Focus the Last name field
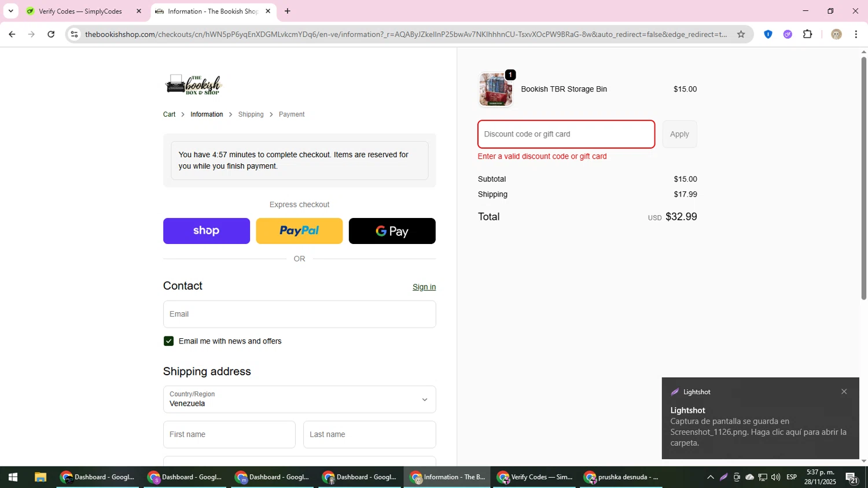Screen dimensions: 868x488 pos(370,434)
